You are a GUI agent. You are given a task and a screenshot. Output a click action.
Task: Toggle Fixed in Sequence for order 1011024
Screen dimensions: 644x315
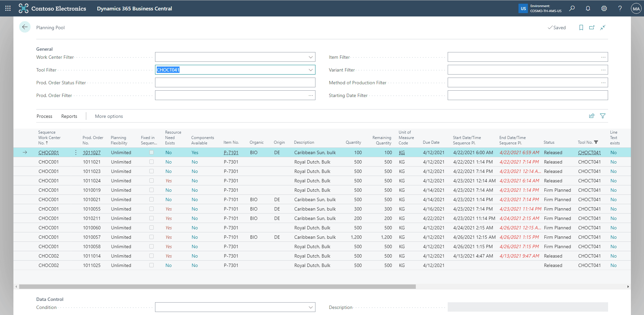pyautogui.click(x=152, y=181)
